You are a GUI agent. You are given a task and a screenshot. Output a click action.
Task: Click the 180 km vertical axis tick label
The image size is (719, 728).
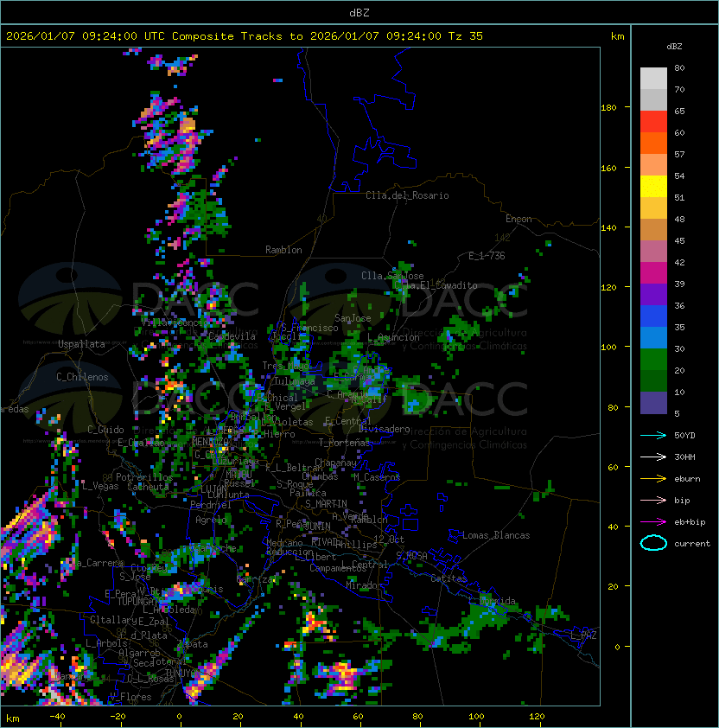point(608,108)
